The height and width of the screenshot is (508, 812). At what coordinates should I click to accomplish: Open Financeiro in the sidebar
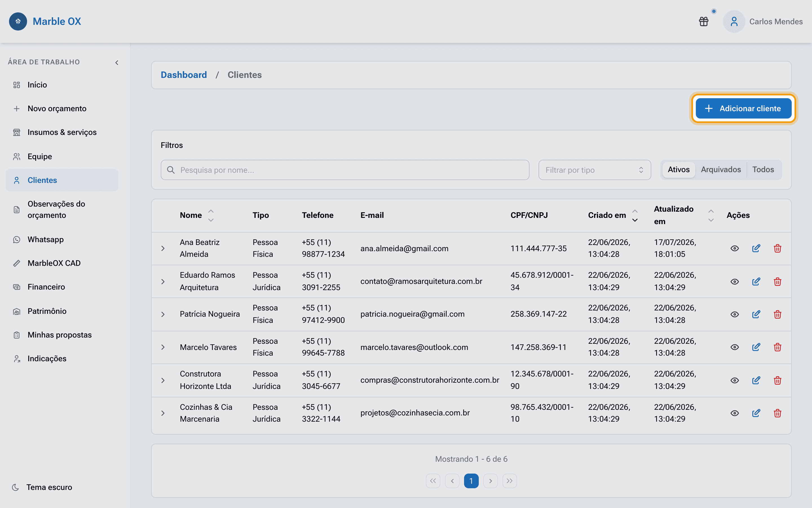pyautogui.click(x=62, y=287)
